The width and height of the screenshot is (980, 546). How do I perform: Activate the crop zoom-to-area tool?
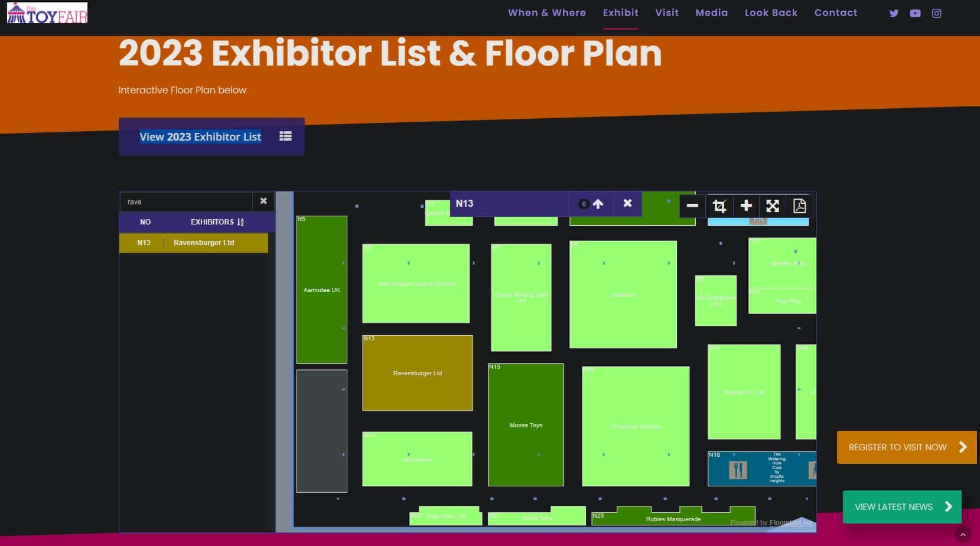pos(719,206)
